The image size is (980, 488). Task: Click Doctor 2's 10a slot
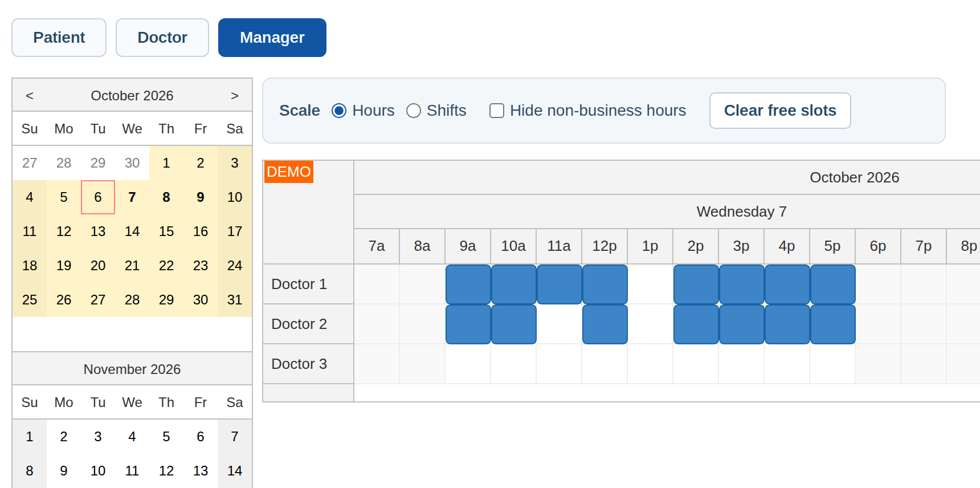(x=514, y=324)
